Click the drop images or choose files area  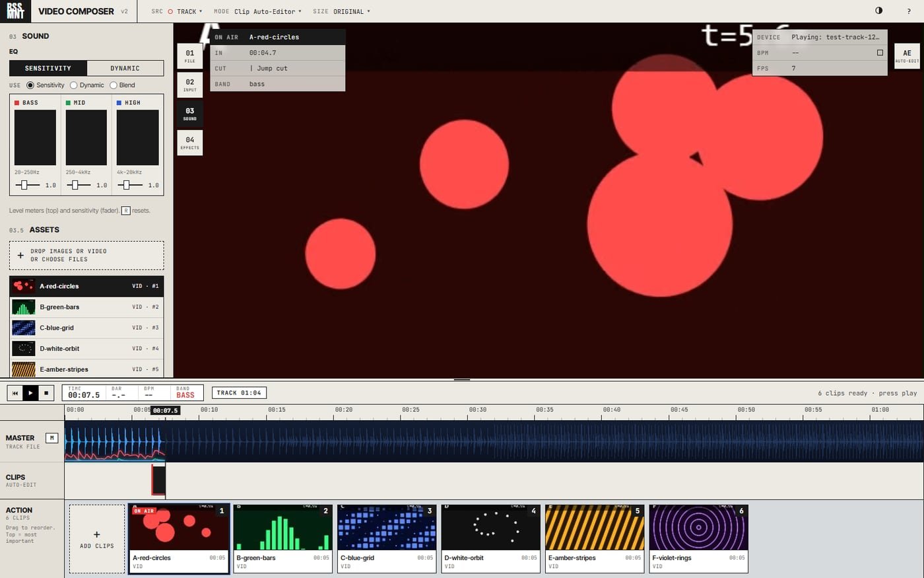[86, 255]
